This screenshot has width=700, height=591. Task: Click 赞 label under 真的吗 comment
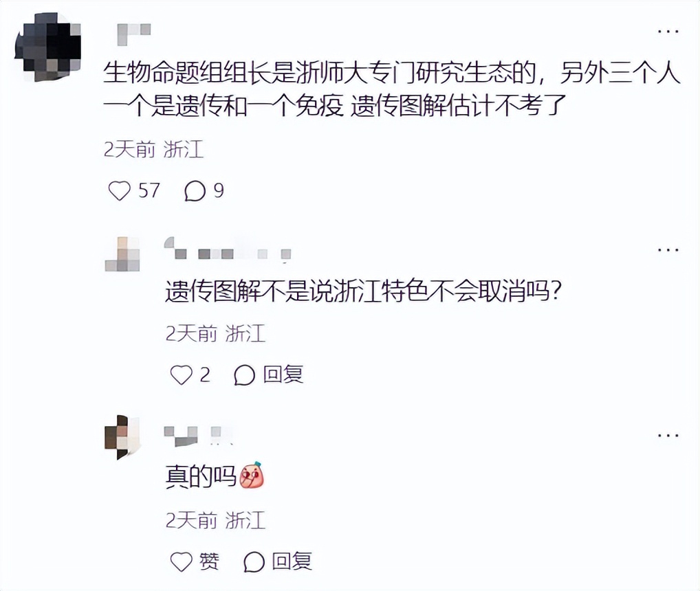point(209,561)
